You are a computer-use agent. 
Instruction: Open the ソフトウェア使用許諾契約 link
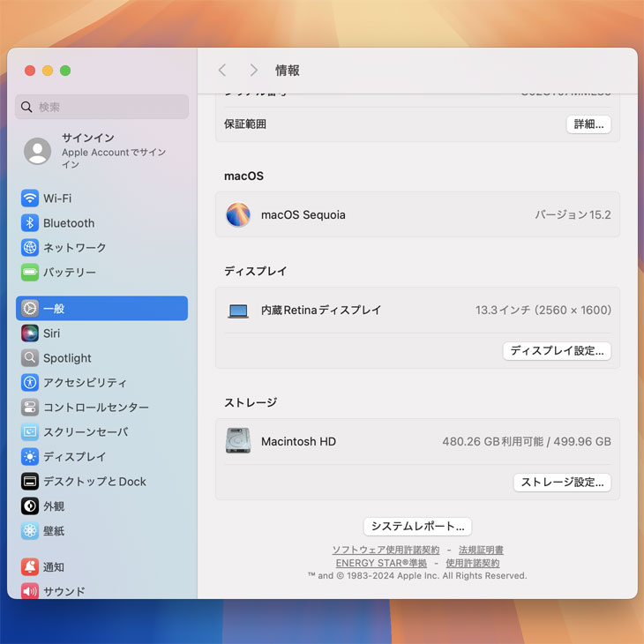pyautogui.click(x=386, y=550)
